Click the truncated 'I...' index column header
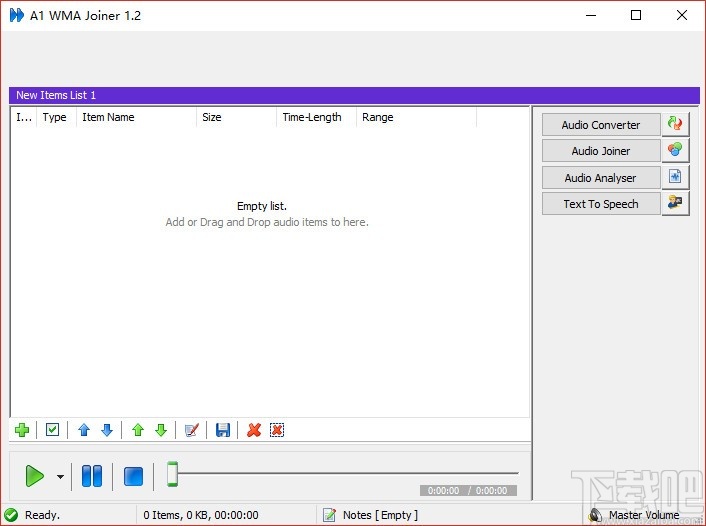 24,117
